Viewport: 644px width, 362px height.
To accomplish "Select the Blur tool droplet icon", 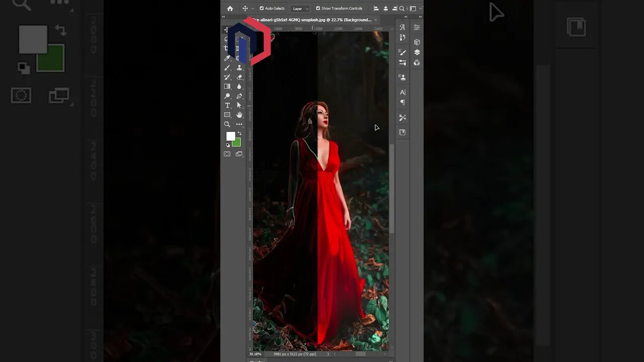I will [x=239, y=86].
